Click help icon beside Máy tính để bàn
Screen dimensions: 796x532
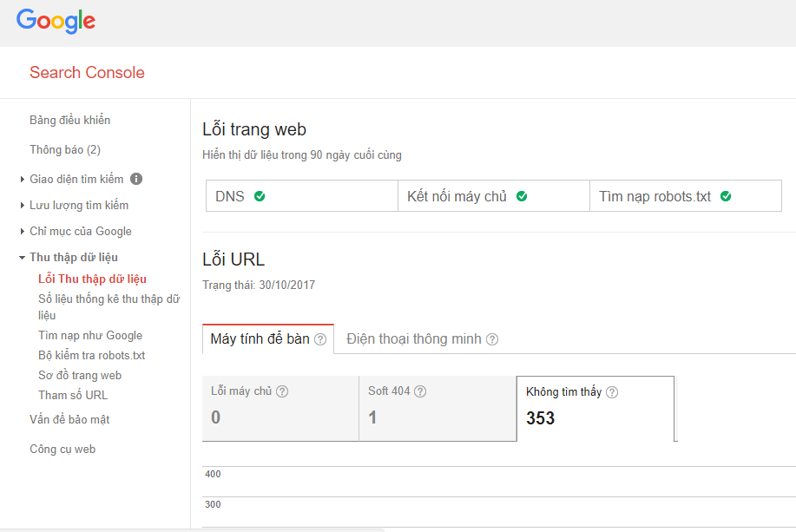[x=320, y=339]
